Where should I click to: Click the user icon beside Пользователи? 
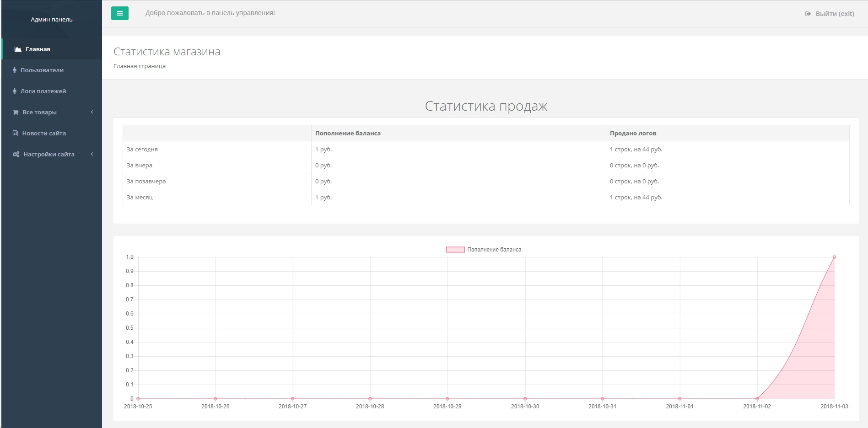(x=15, y=70)
